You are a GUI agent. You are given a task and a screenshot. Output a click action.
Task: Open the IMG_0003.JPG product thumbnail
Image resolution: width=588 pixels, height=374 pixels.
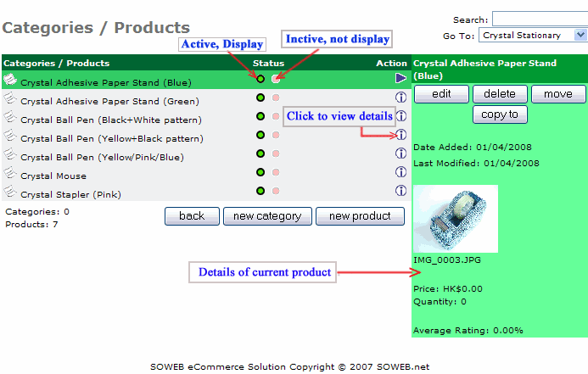(456, 219)
